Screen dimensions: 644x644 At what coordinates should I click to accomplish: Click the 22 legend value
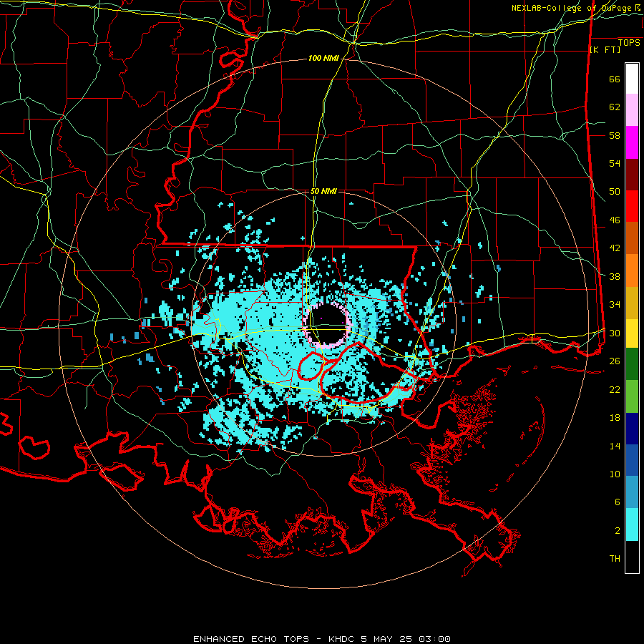[615, 389]
